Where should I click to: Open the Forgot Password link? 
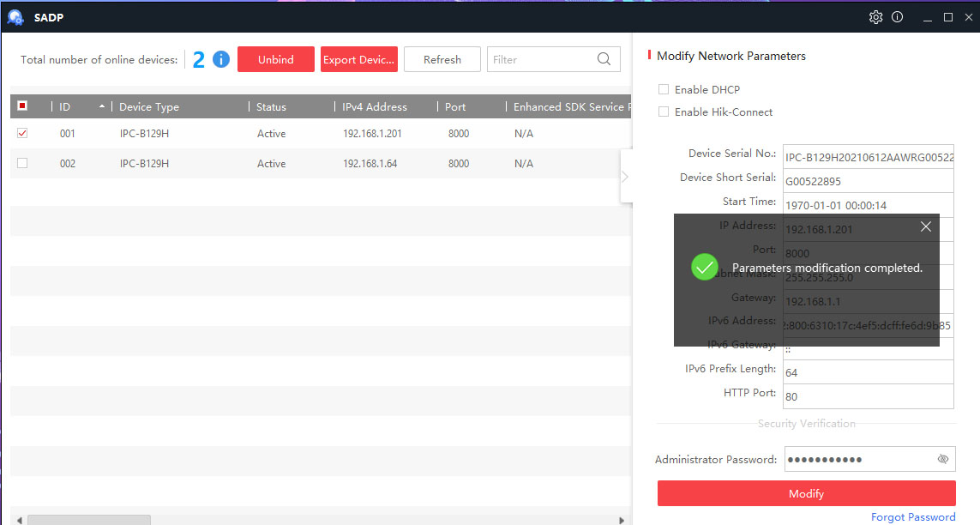click(913, 517)
